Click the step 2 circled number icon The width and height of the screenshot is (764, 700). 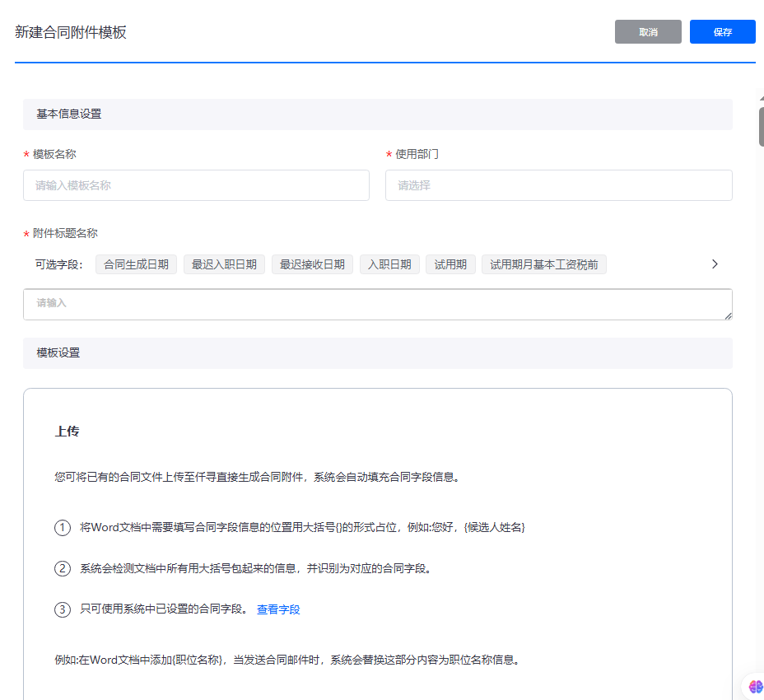click(x=63, y=568)
